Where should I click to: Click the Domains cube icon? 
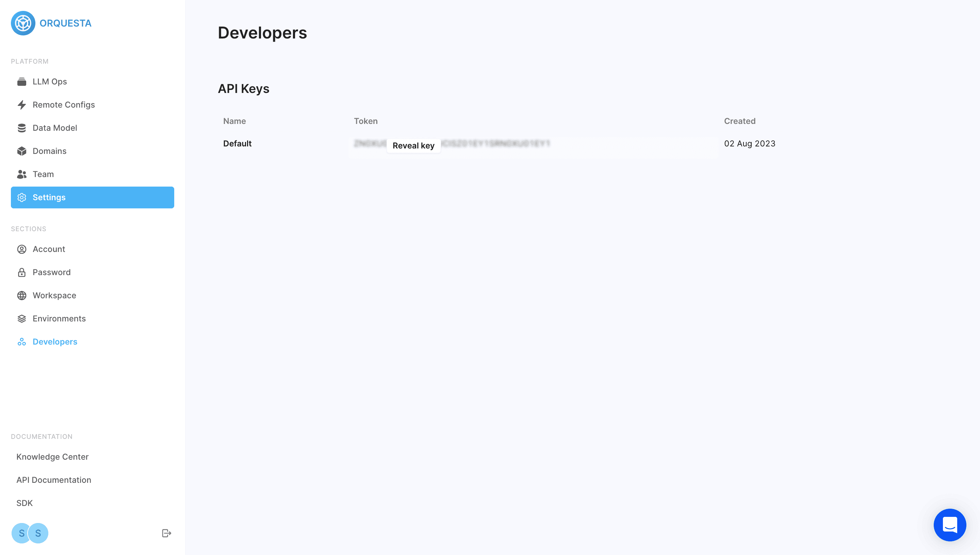coord(22,151)
